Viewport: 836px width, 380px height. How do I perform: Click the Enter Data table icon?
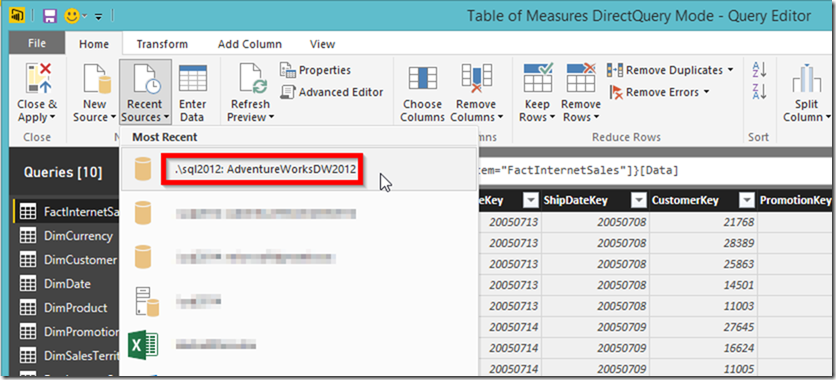coord(193,78)
